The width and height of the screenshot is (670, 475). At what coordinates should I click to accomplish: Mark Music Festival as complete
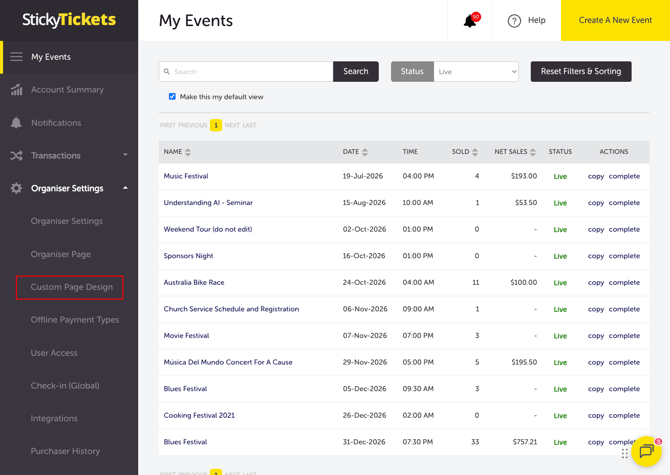(x=624, y=176)
